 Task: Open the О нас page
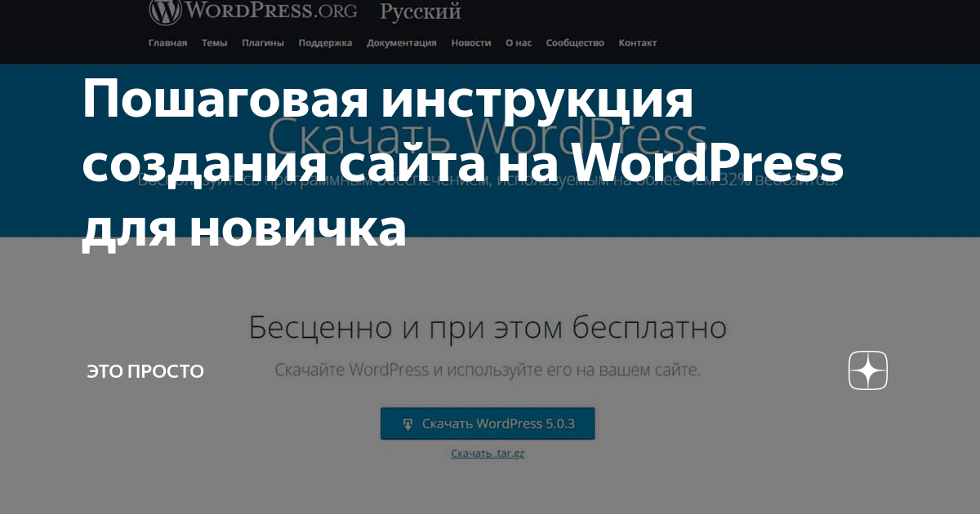(519, 43)
